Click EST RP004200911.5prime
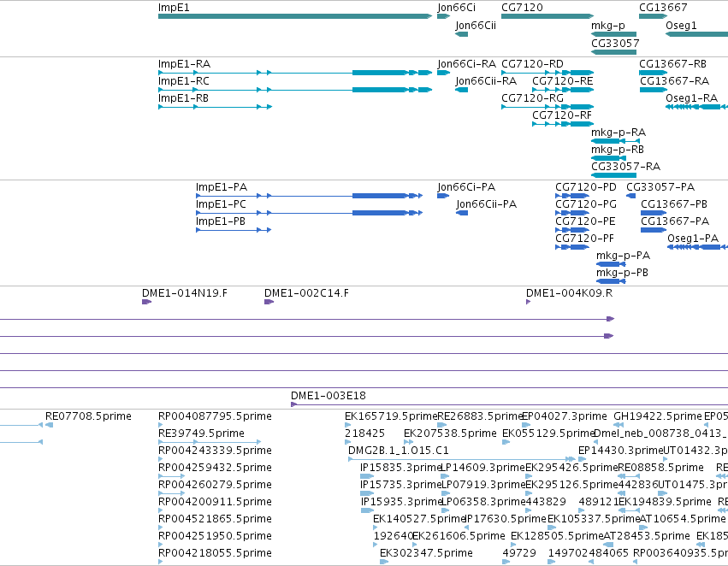This screenshot has height=566, width=728. (215, 503)
